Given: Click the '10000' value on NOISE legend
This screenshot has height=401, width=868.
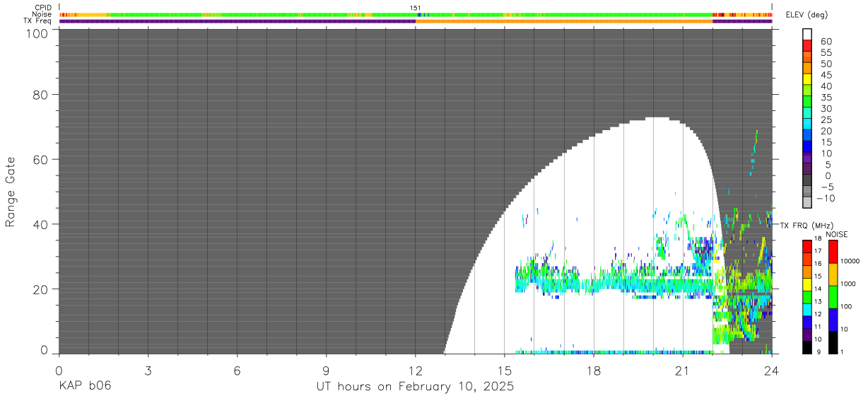Looking at the screenshot, I should tap(851, 261).
